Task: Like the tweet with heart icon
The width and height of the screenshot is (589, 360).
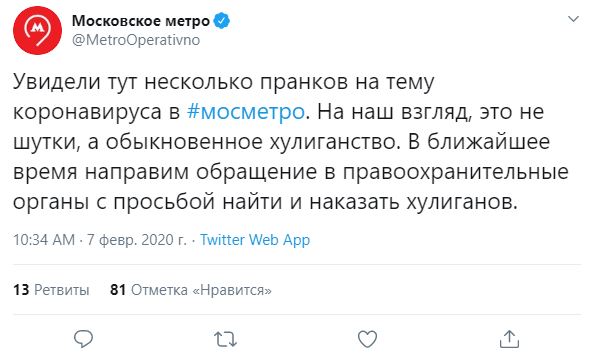Action: click(367, 339)
